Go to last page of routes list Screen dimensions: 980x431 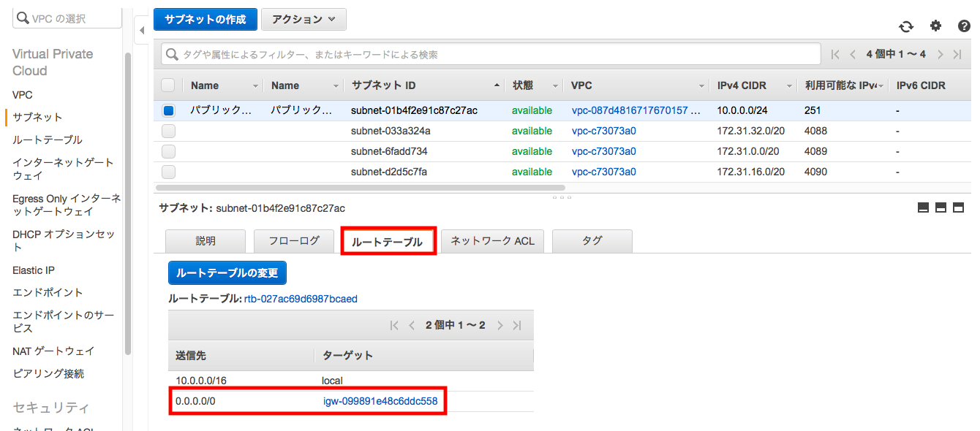click(x=517, y=325)
